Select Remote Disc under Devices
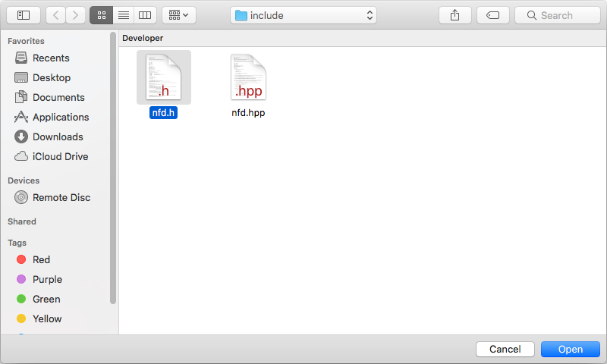607x364 pixels. click(x=61, y=197)
